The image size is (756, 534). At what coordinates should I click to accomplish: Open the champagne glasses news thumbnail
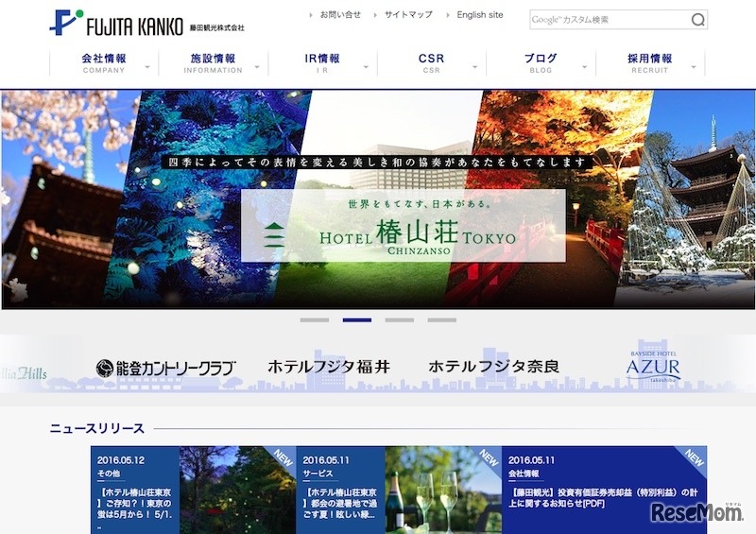coord(443,490)
